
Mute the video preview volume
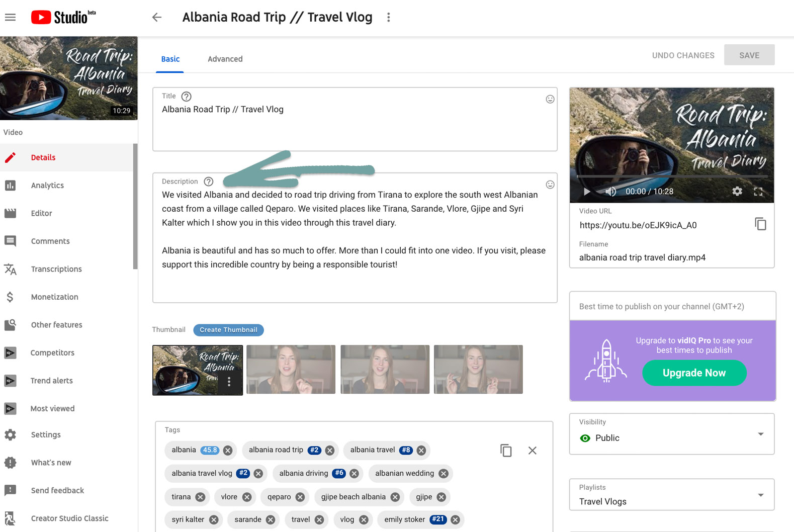610,192
